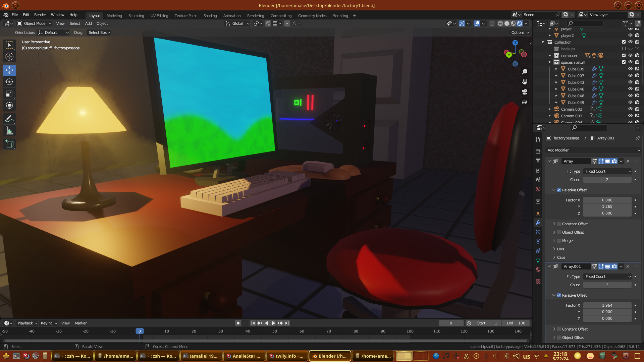Click frame 50 on the timeline
The image size is (644, 362).
(x=275, y=331)
